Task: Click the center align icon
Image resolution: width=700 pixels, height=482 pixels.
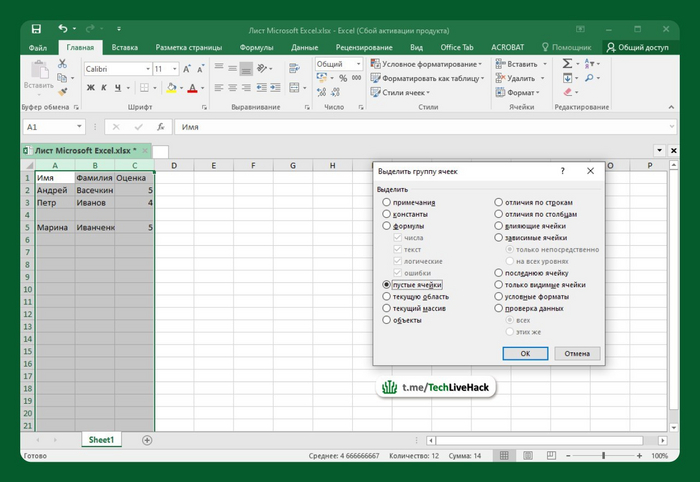Action: click(233, 87)
